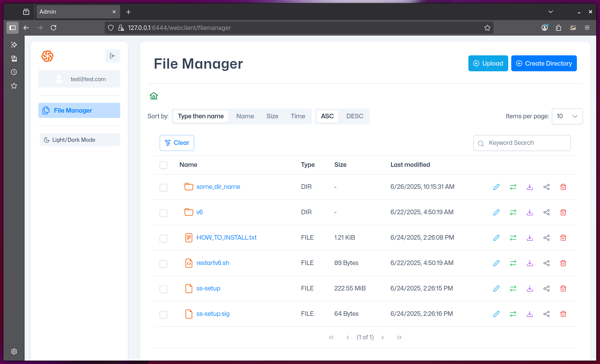
Task: Open browser settings gear in left sidebar
Action: (x=14, y=351)
